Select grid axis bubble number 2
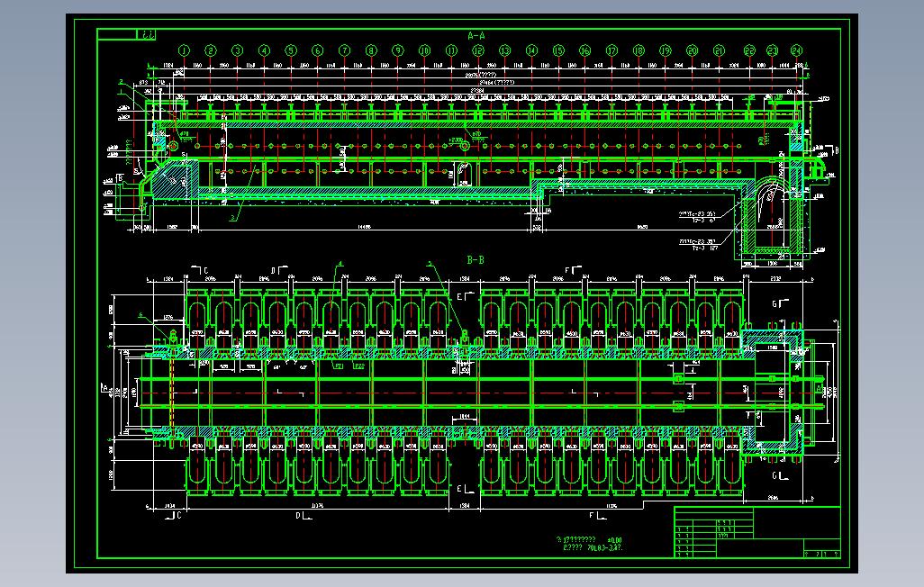This screenshot has height=587, width=924. pyautogui.click(x=211, y=50)
